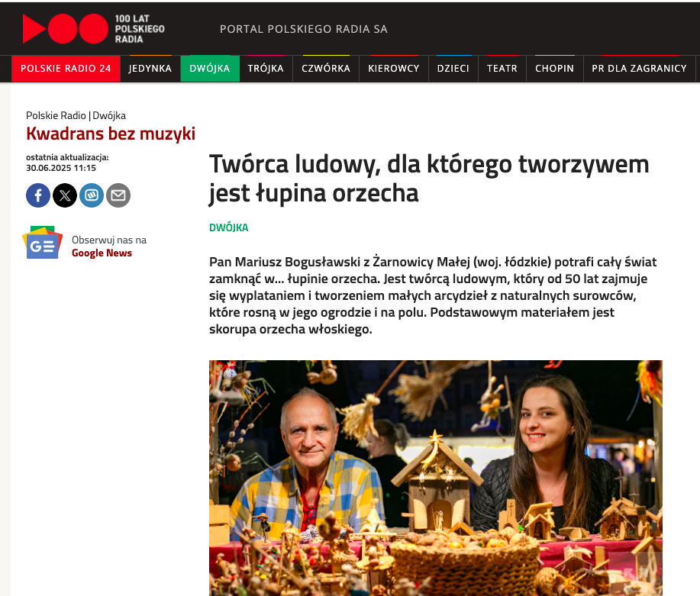Open the article photo of craftsman

point(436,478)
